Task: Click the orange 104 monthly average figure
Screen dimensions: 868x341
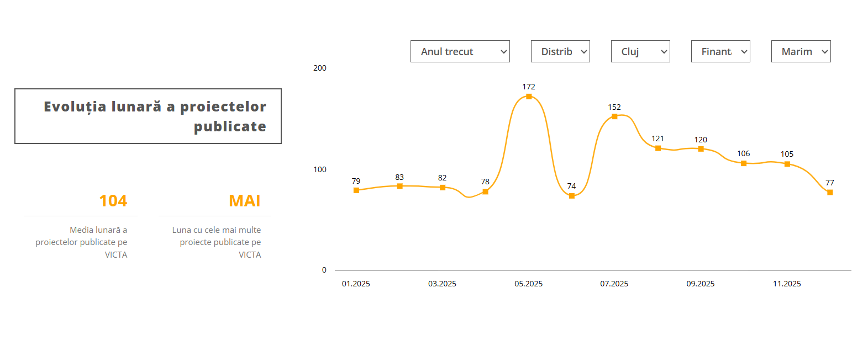Action: click(x=113, y=201)
